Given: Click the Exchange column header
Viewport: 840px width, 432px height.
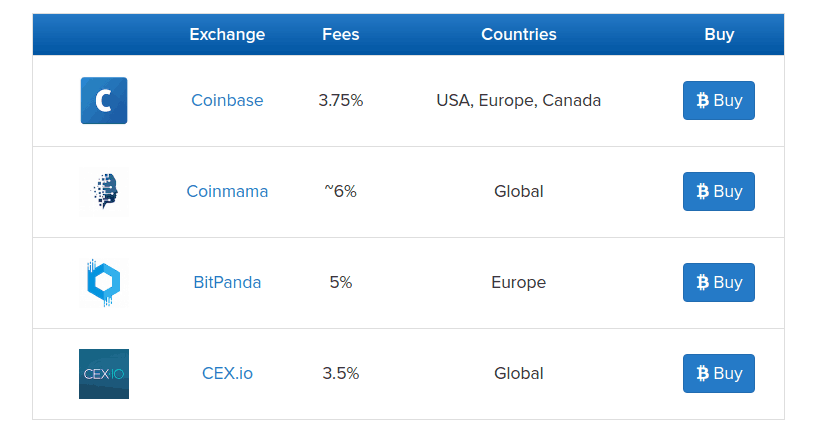Looking at the screenshot, I should point(227,34).
